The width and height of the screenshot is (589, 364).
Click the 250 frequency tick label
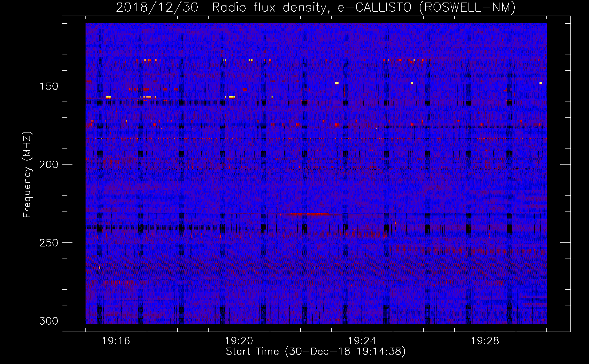(48, 243)
